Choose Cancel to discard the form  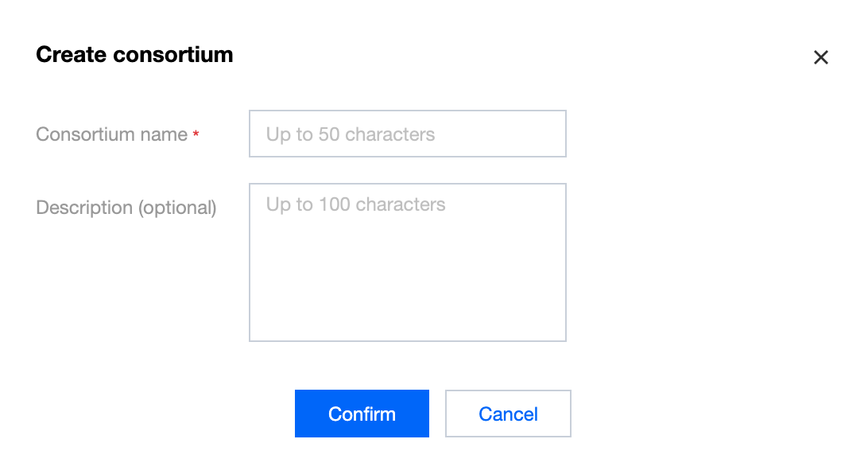tap(508, 414)
